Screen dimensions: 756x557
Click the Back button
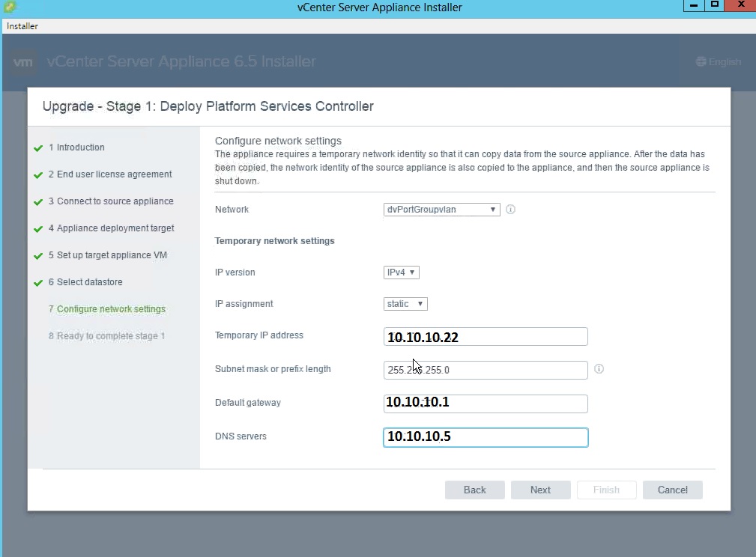click(x=474, y=490)
